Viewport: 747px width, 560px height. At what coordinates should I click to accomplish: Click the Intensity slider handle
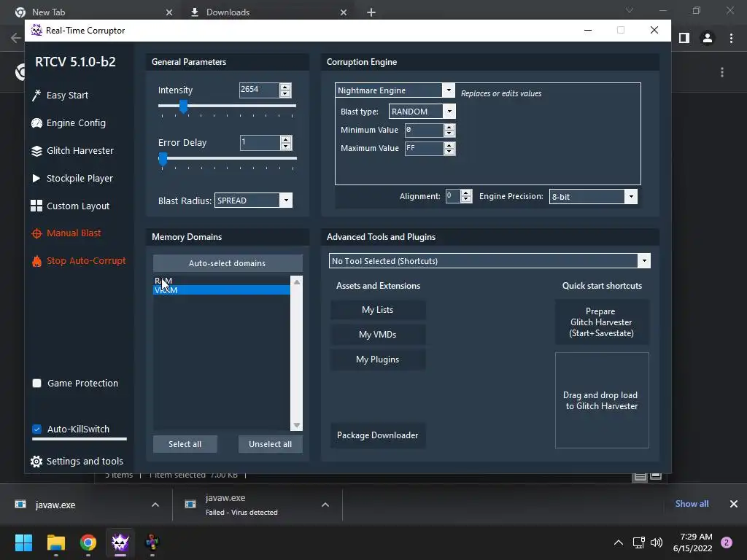tap(183, 106)
